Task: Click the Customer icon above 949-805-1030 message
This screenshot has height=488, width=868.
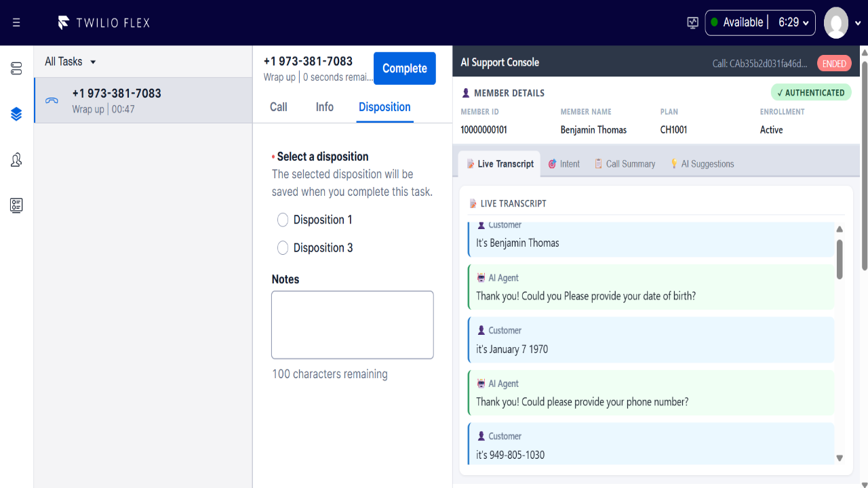Action: (481, 436)
